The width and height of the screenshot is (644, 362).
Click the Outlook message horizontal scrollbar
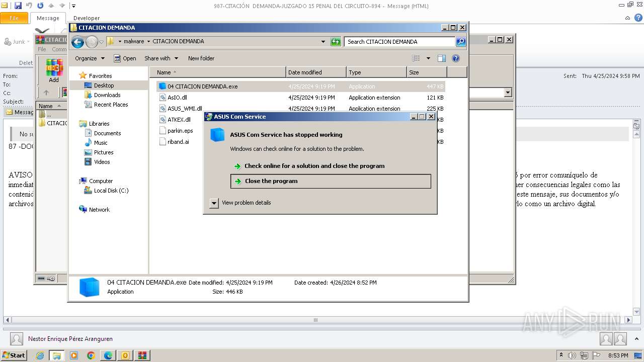pyautogui.click(x=316, y=320)
